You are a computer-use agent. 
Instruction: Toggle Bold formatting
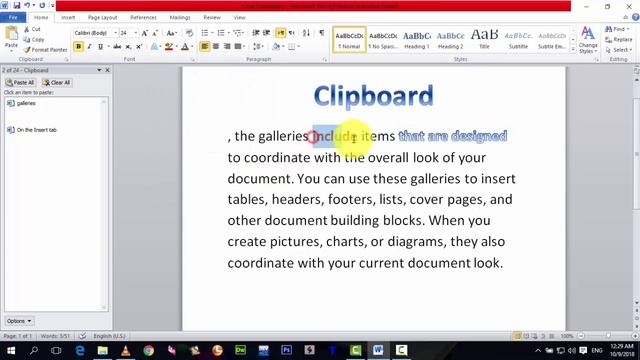pos(78,47)
